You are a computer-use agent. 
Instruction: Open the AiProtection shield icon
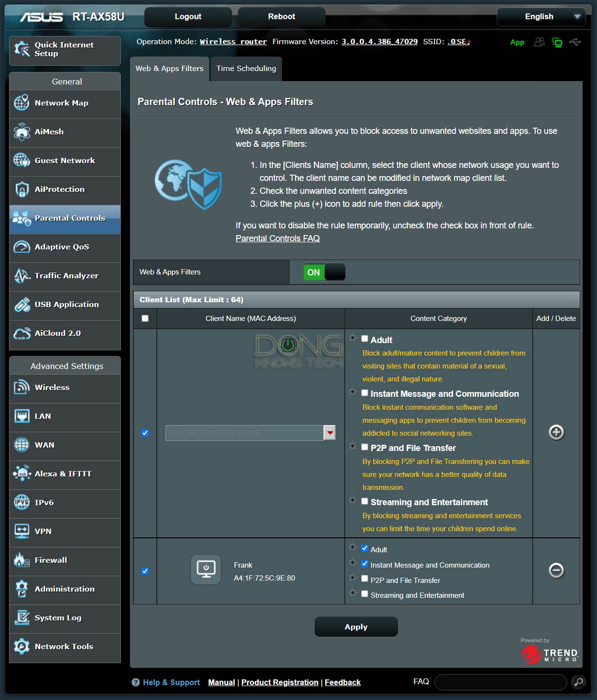(22, 190)
